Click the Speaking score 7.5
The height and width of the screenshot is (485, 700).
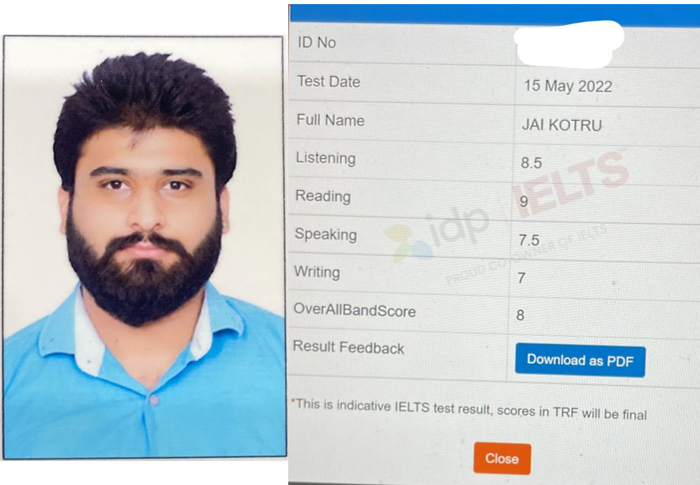tap(529, 240)
